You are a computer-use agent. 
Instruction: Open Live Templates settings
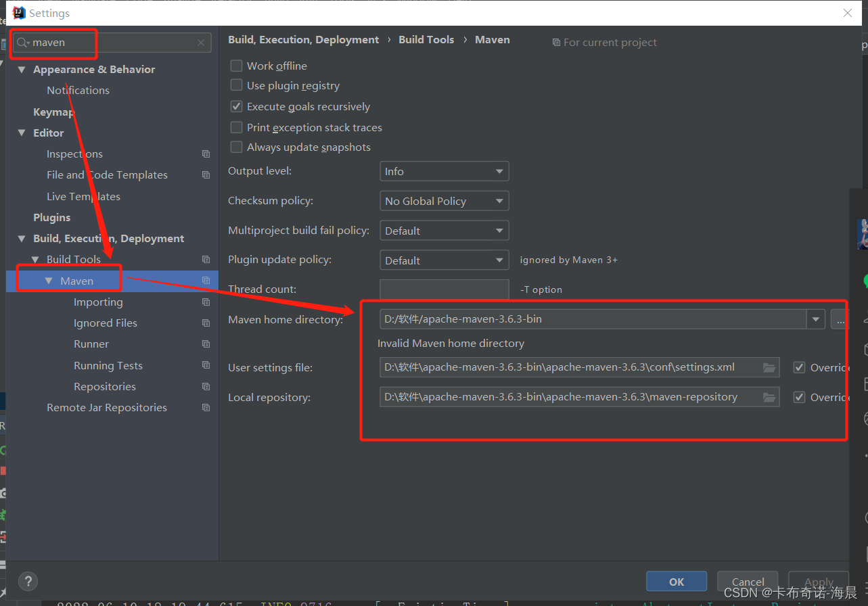click(83, 196)
